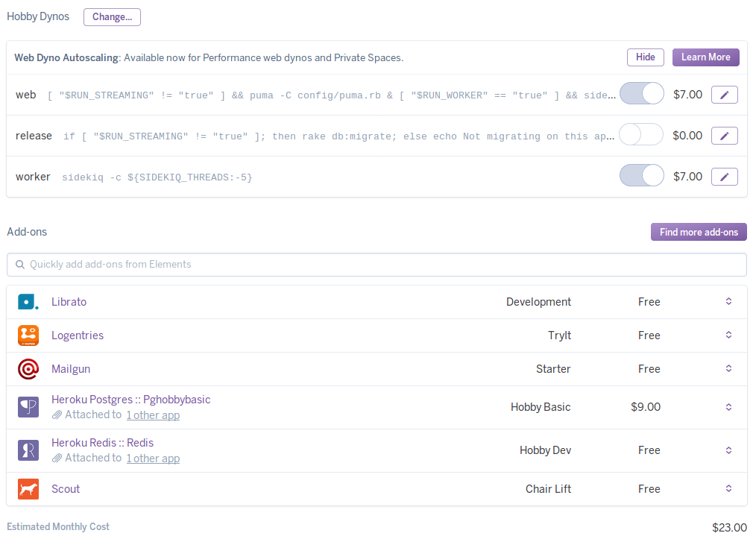Click the Chair Lift plan label
The height and width of the screenshot is (542, 756).
pyautogui.click(x=548, y=489)
